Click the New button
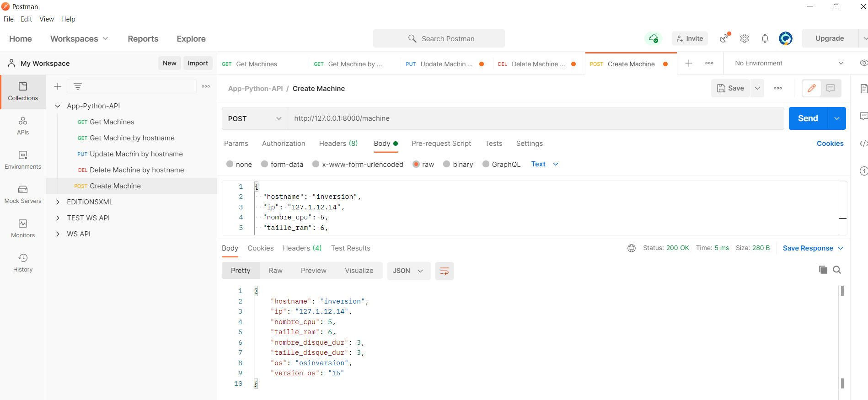The image size is (868, 400). (x=170, y=63)
